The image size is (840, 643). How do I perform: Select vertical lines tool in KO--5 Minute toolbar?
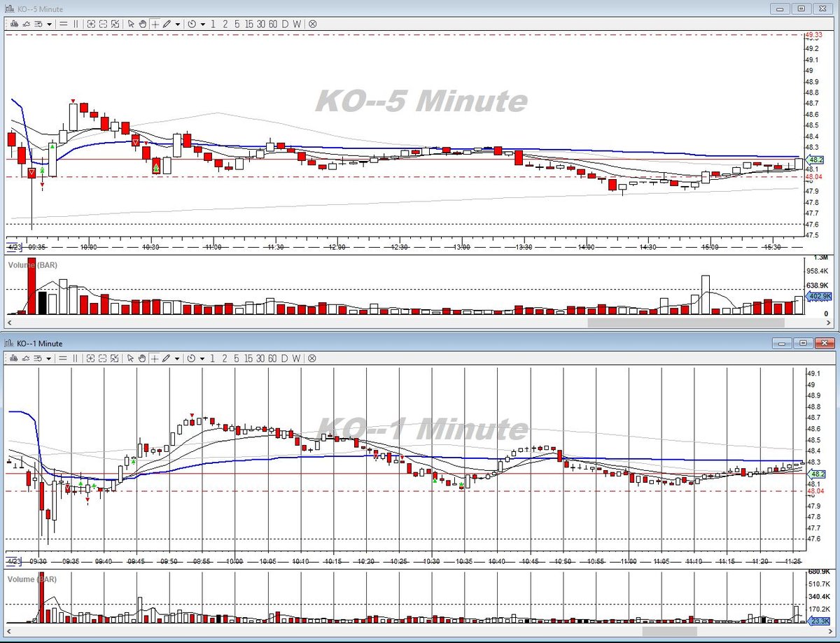(76, 24)
